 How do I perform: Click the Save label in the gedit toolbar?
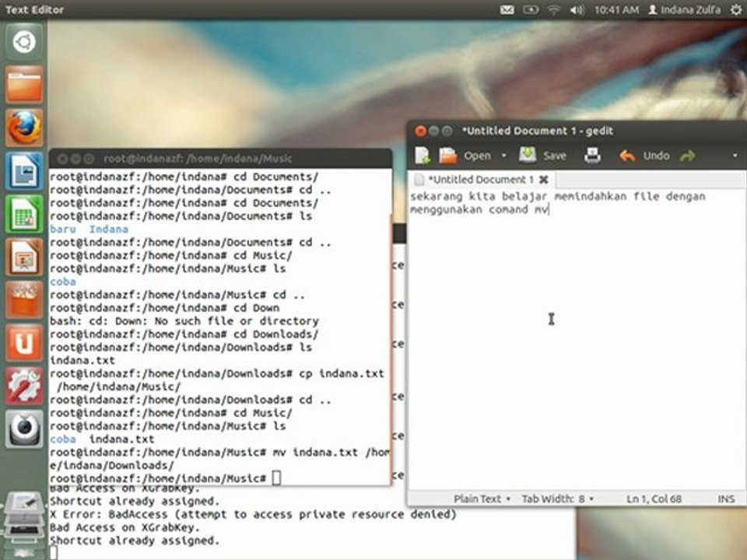click(x=555, y=156)
